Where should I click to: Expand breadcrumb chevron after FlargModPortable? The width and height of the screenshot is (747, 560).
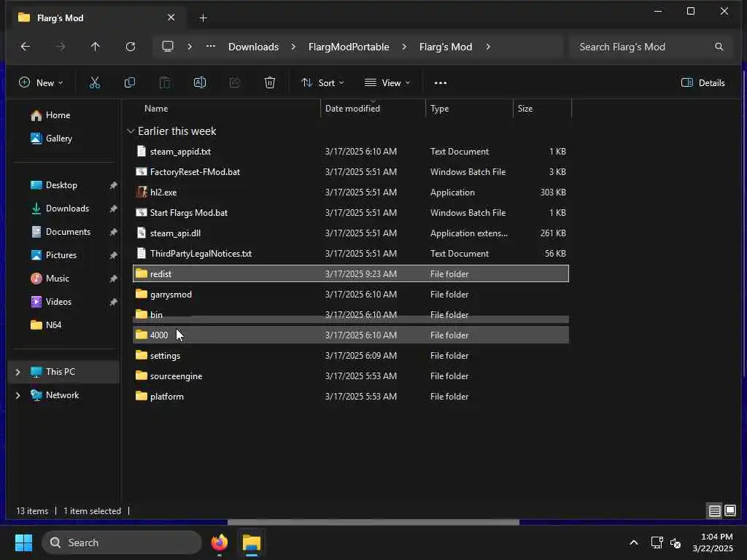(x=404, y=47)
